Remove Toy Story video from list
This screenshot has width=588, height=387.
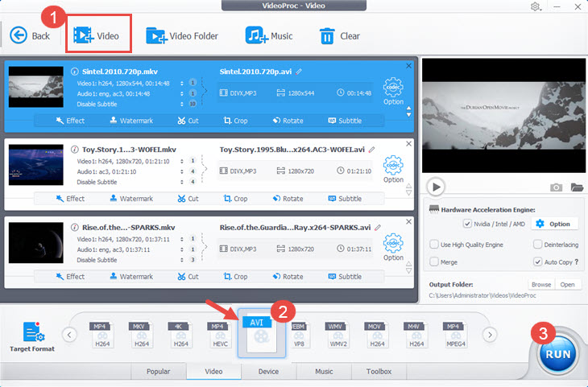point(408,143)
